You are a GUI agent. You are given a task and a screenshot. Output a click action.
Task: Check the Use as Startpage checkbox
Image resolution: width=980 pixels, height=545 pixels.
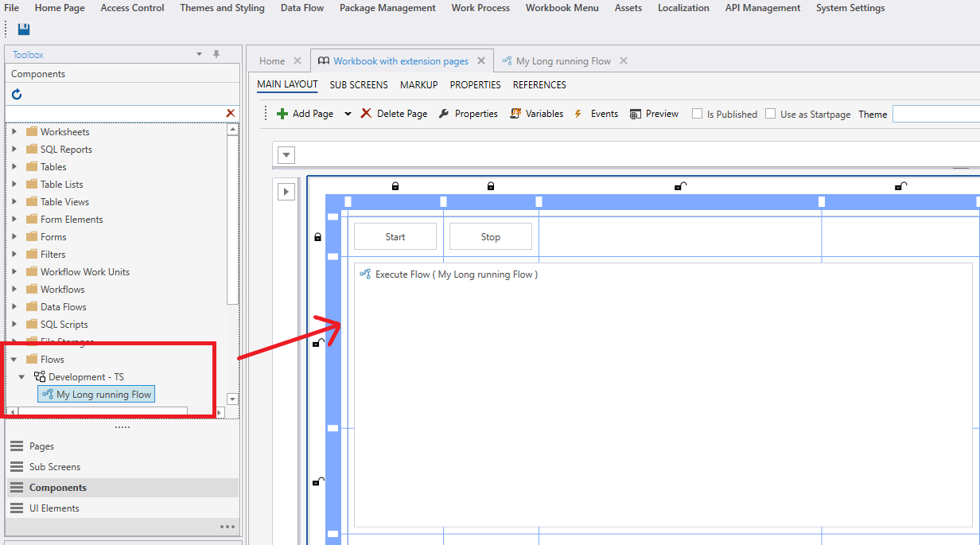(x=770, y=114)
